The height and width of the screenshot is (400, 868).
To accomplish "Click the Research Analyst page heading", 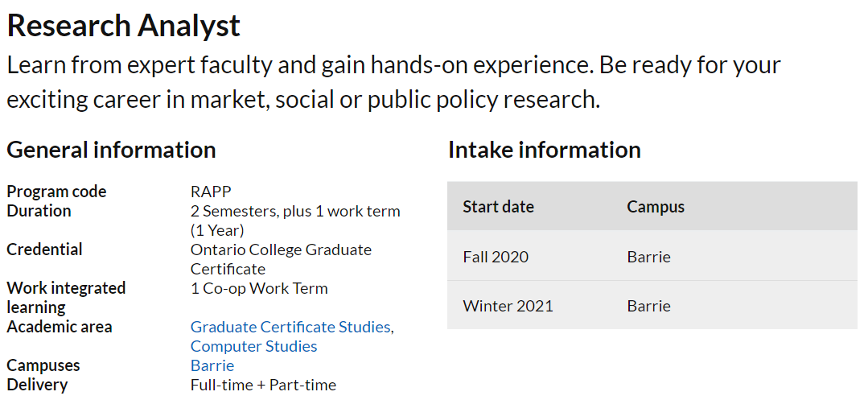I will [123, 26].
